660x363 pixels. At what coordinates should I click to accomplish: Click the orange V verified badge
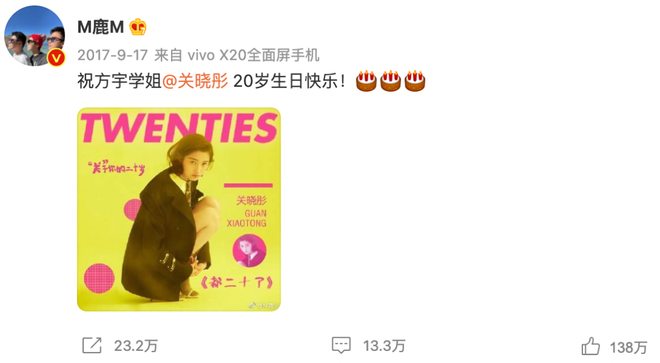point(56,58)
